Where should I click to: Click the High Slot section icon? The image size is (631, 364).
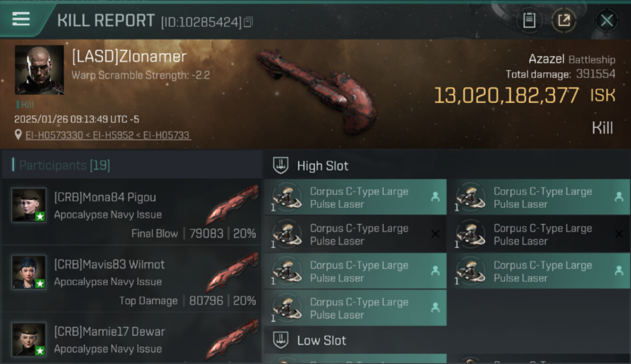(x=281, y=165)
